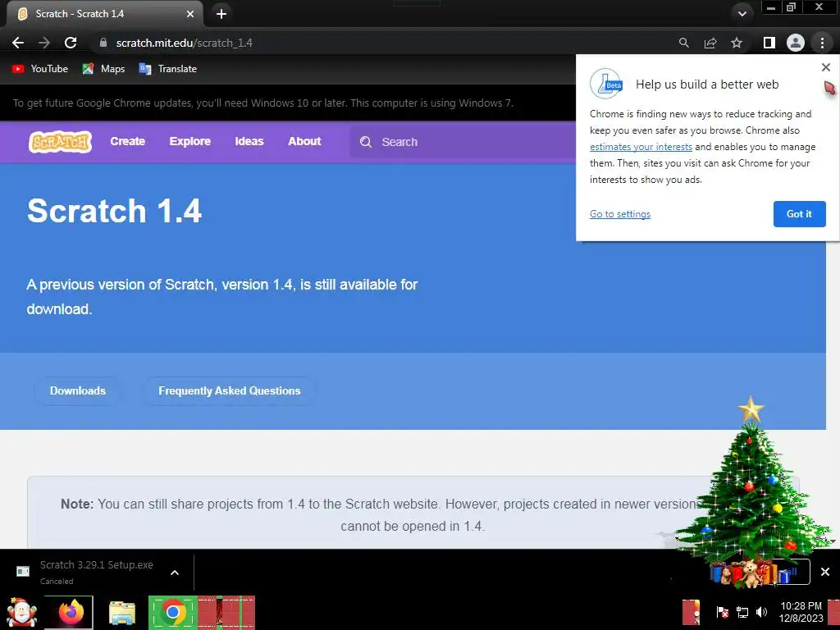The width and height of the screenshot is (840, 630).
Task: Click the Action Center flag tray icon
Action: click(723, 612)
